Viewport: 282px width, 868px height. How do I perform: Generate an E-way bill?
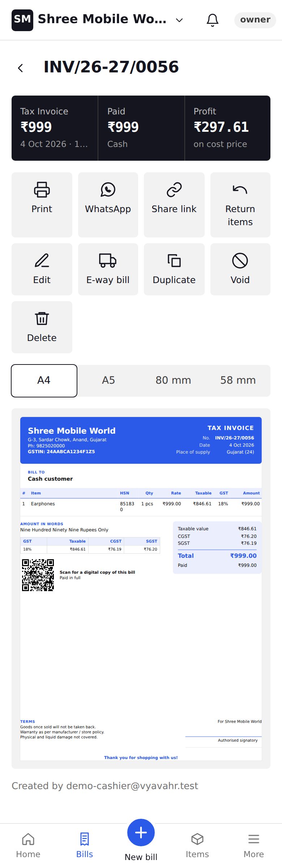[x=108, y=269]
